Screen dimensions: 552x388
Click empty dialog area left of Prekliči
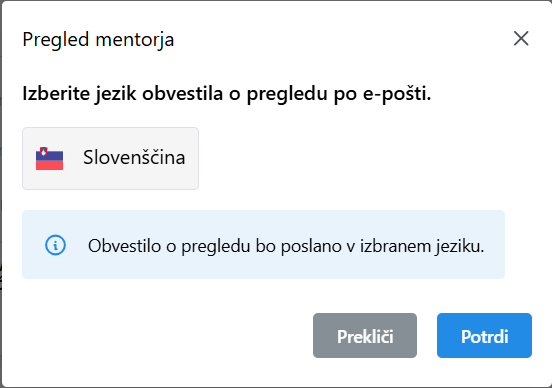(158, 336)
